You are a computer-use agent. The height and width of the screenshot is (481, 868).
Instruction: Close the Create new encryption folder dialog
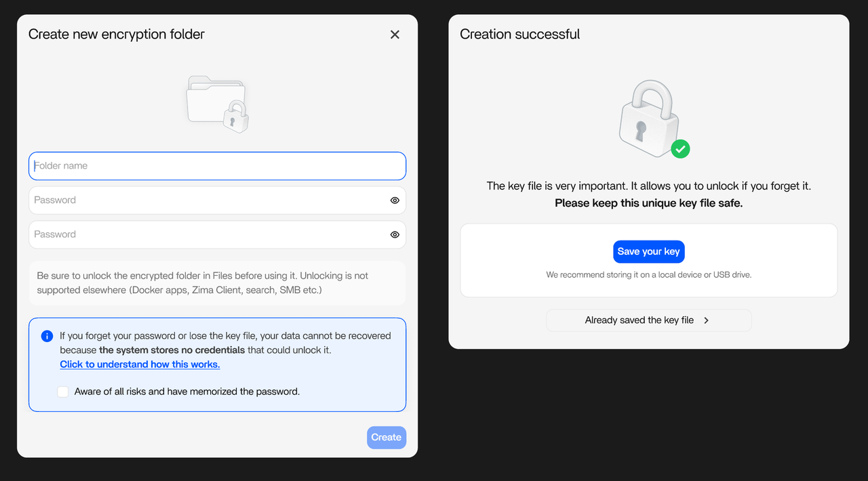395,34
